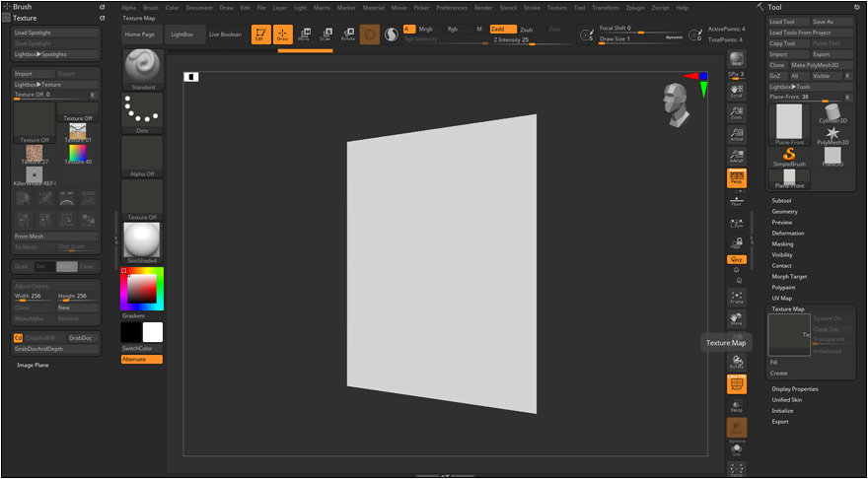The image size is (868, 479).
Task: Select the Edit mode icon
Action: coord(260,34)
